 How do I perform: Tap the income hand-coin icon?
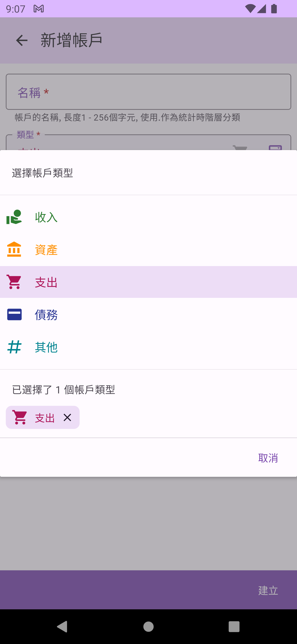click(x=14, y=217)
